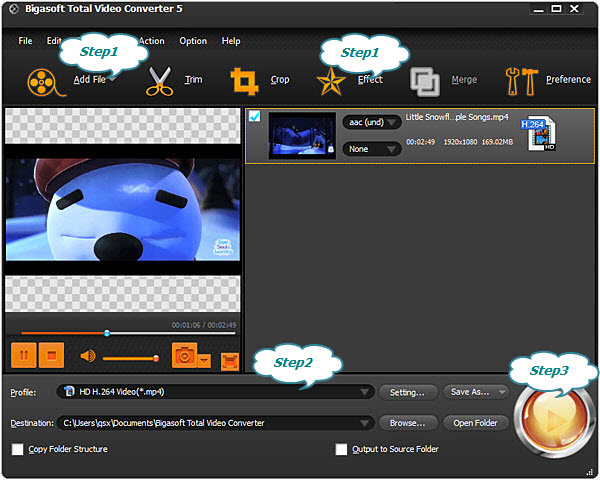Image resolution: width=600 pixels, height=481 pixels.
Task: Open snapshot options dropdown arrow
Action: [x=204, y=360]
